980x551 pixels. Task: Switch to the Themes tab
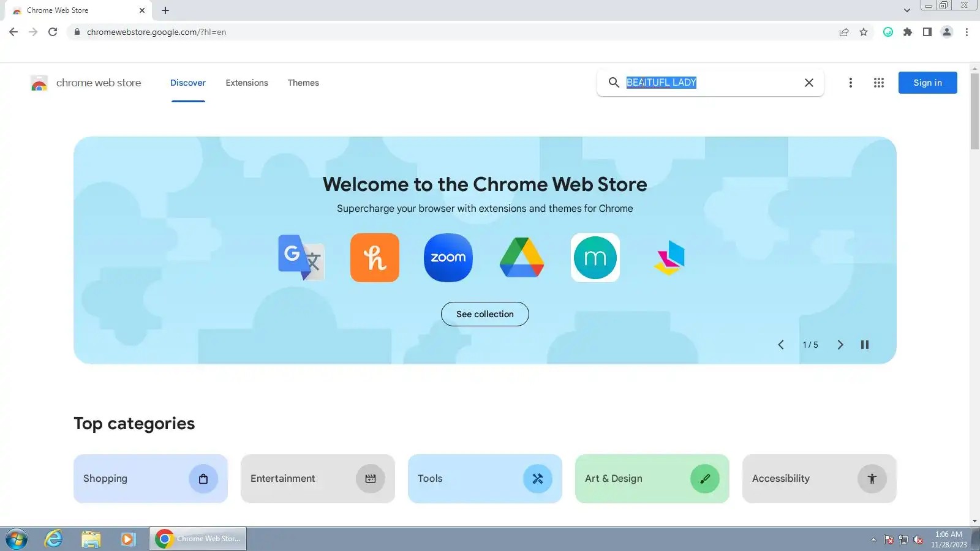point(303,83)
